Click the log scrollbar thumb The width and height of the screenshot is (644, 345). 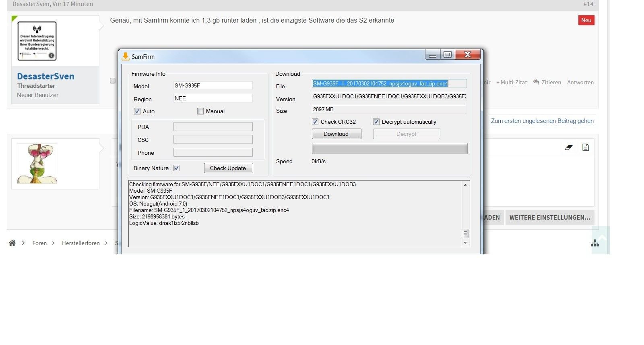tap(465, 234)
